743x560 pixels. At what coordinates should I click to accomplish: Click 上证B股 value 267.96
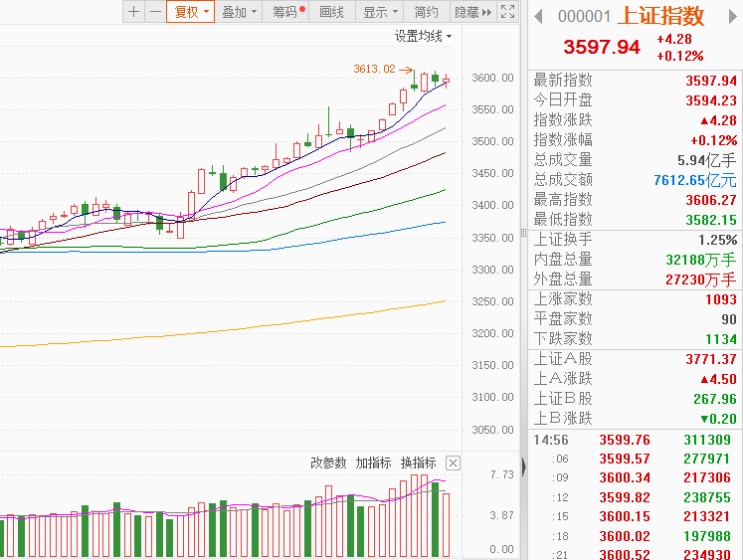(714, 399)
